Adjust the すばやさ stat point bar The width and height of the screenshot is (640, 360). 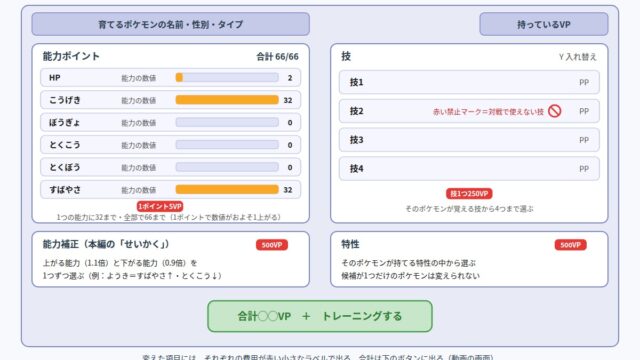(227, 190)
